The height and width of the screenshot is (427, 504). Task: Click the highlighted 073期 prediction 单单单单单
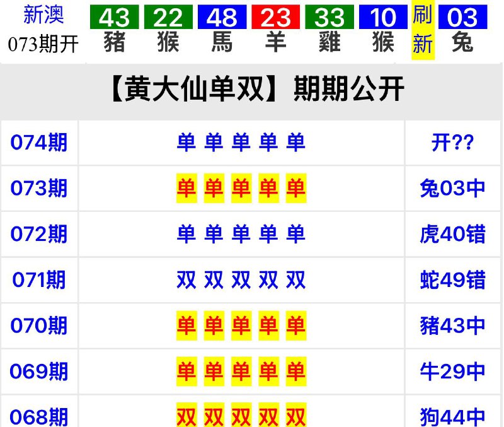pyautogui.click(x=241, y=188)
